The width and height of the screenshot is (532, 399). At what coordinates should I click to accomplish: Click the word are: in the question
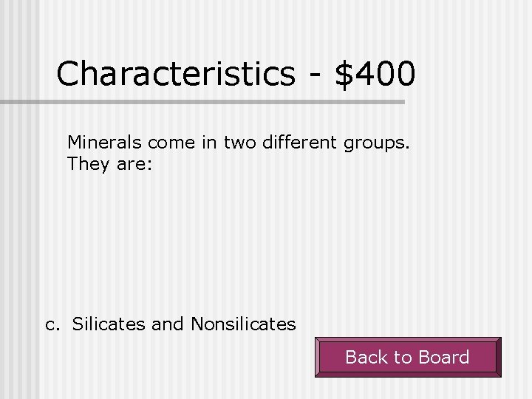[133, 164]
